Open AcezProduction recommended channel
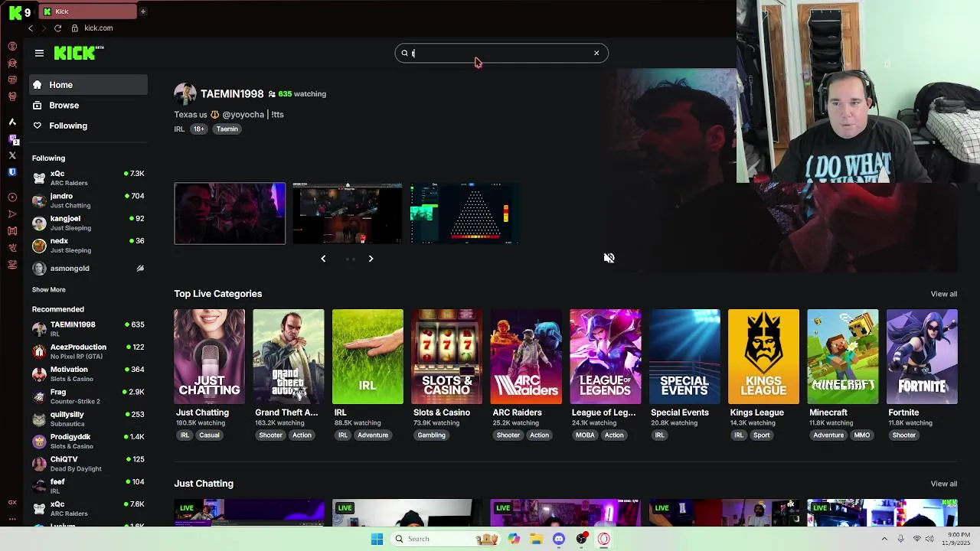The image size is (980, 551). pyautogui.click(x=88, y=351)
